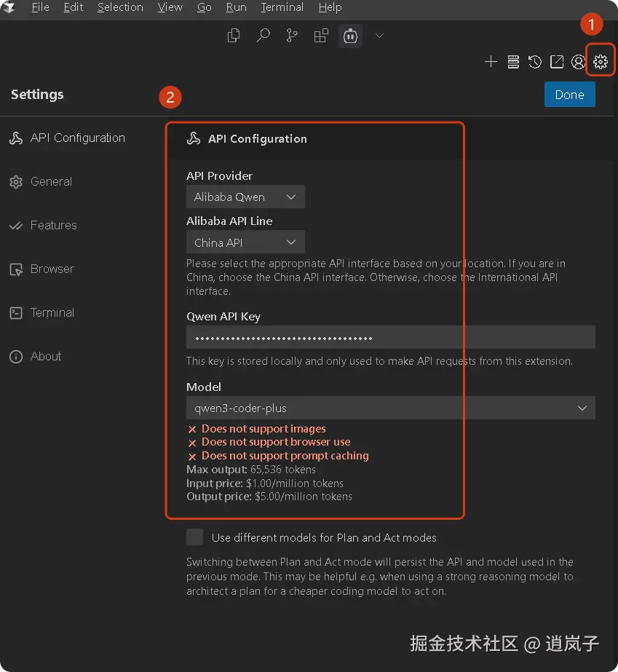The height and width of the screenshot is (672, 618).
Task: Click the 'Max output: 65,536 tokens' text
Action: click(251, 470)
